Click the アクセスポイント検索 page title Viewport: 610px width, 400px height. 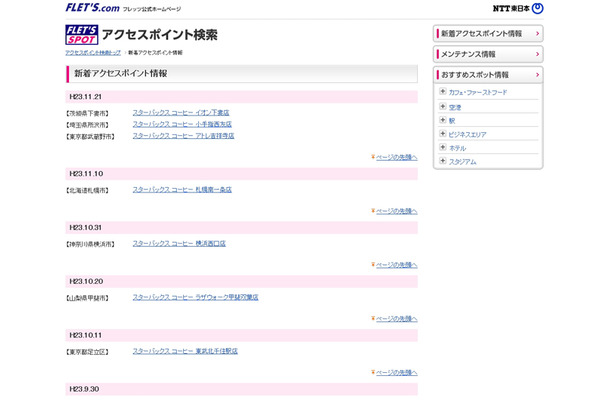(160, 35)
